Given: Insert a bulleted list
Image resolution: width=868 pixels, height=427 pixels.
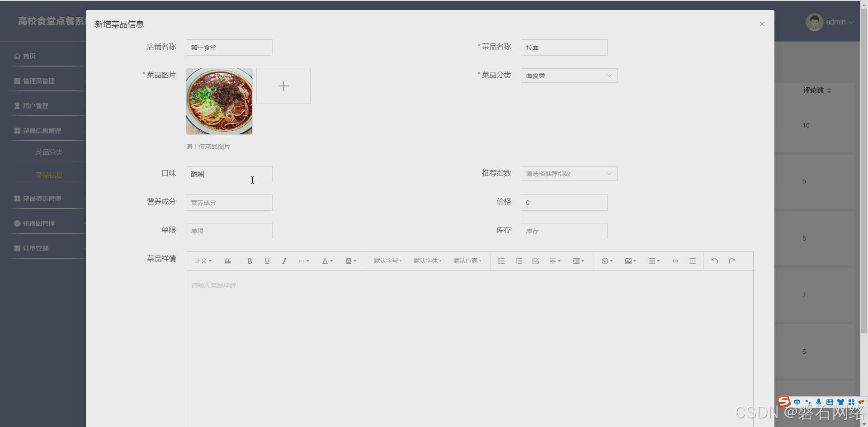Looking at the screenshot, I should pos(501,261).
